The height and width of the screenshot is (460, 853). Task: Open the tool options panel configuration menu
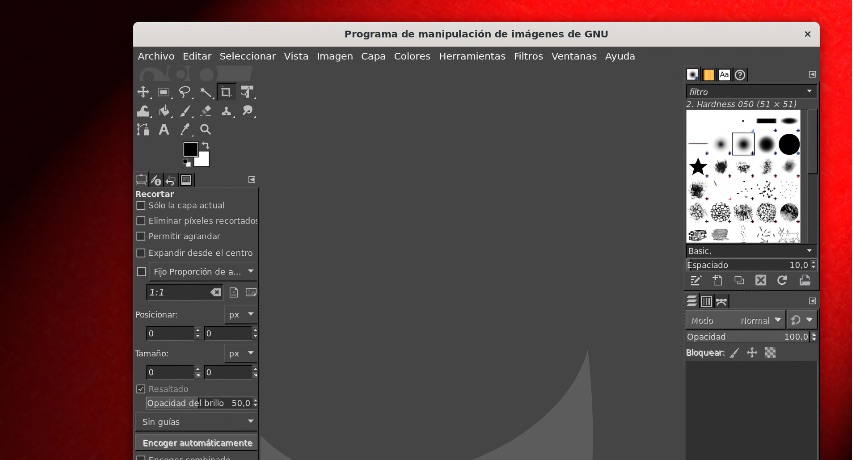tap(251, 179)
